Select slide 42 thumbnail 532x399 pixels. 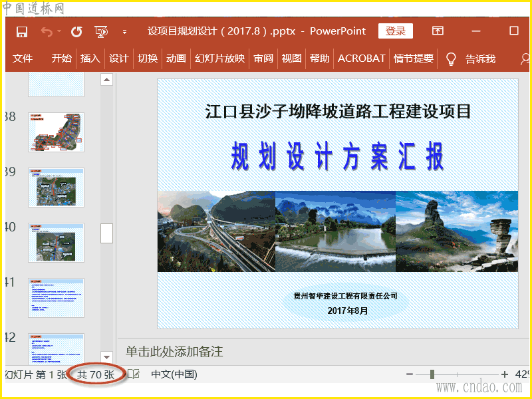56,349
